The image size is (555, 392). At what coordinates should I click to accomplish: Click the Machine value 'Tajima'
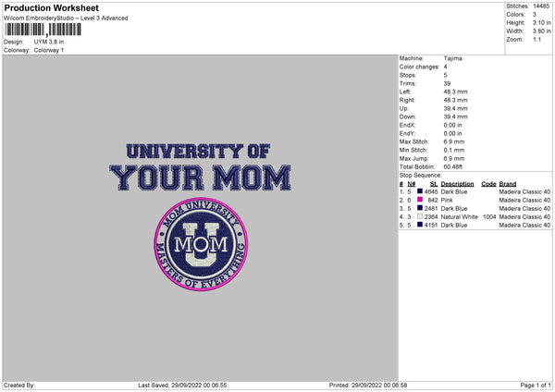(452, 58)
